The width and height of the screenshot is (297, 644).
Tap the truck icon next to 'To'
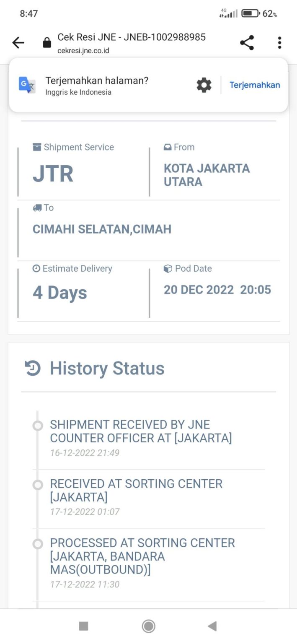[37, 207]
